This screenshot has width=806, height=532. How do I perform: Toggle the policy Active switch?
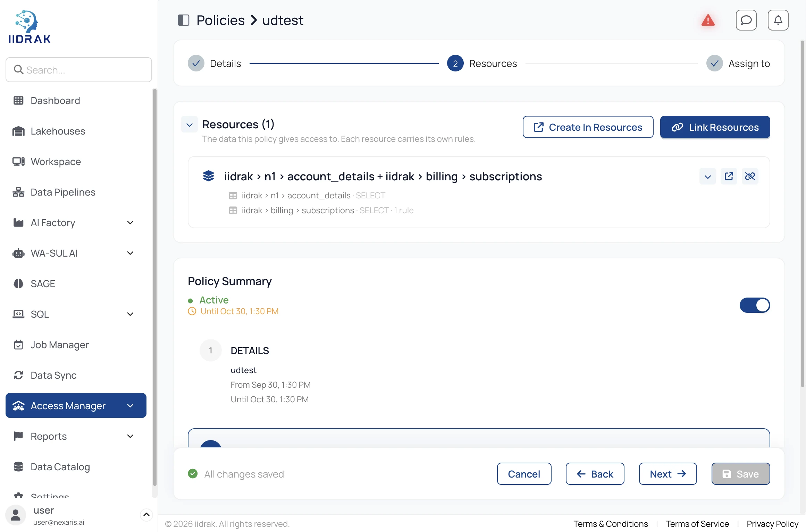pos(755,305)
